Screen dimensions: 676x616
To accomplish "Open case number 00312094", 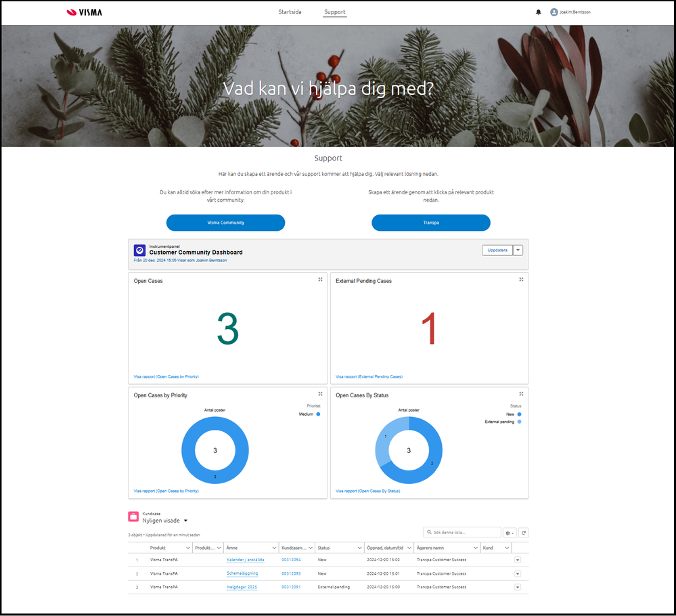I will click(291, 560).
